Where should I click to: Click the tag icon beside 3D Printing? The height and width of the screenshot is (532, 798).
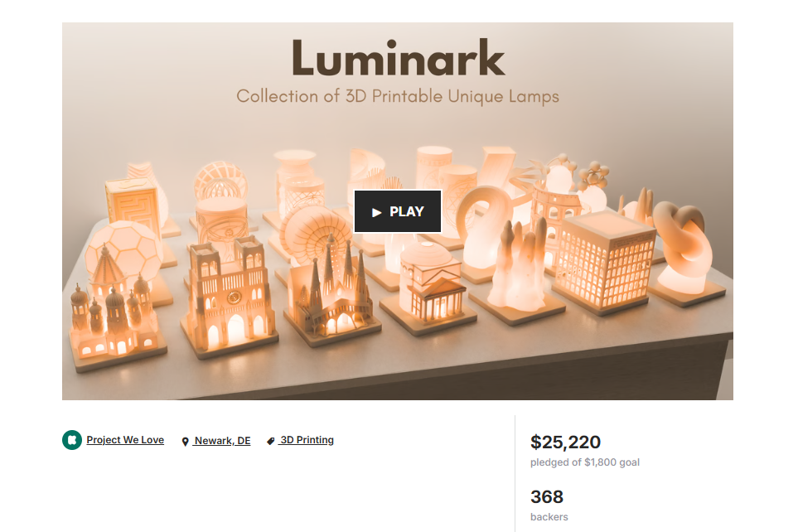[271, 441]
